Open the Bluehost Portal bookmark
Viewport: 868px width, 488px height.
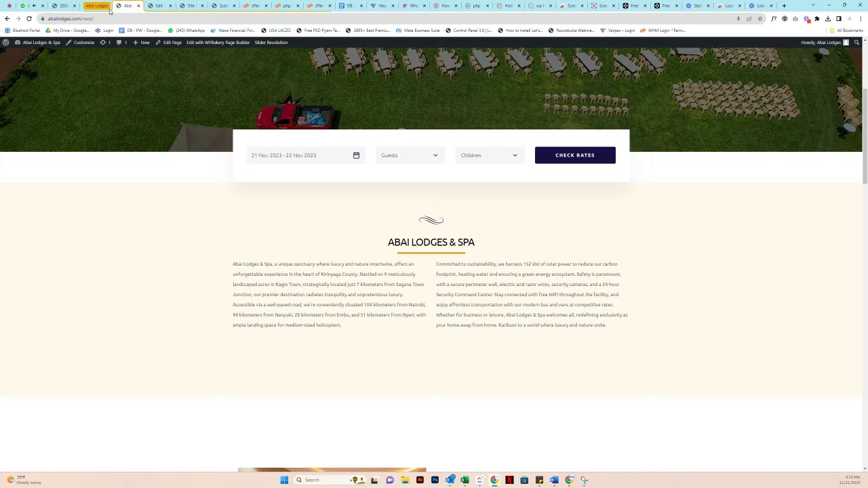[22, 30]
